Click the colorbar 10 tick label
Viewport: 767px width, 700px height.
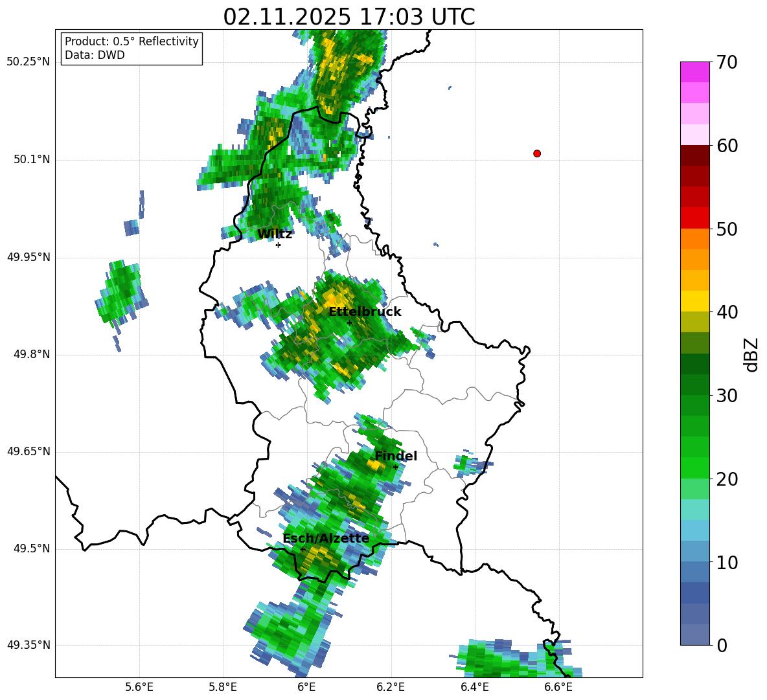click(x=727, y=562)
